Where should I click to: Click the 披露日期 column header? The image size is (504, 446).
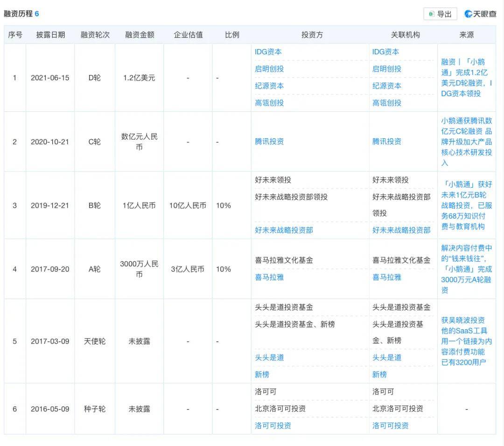coord(50,35)
